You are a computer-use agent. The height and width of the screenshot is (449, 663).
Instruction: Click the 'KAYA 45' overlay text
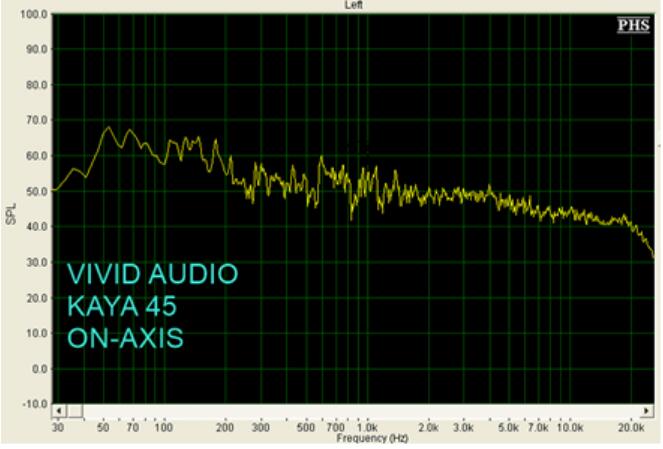pyautogui.click(x=122, y=306)
